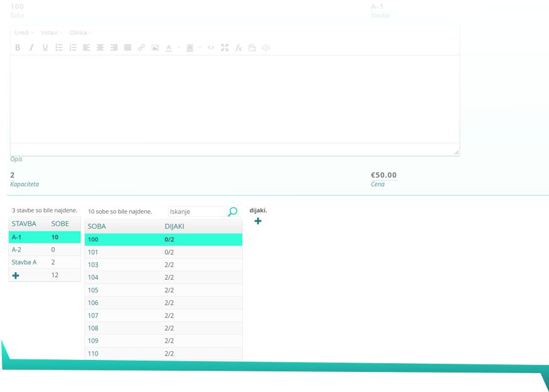The width and height of the screenshot is (549, 392).
Task: Center align the text
Action: point(100,48)
